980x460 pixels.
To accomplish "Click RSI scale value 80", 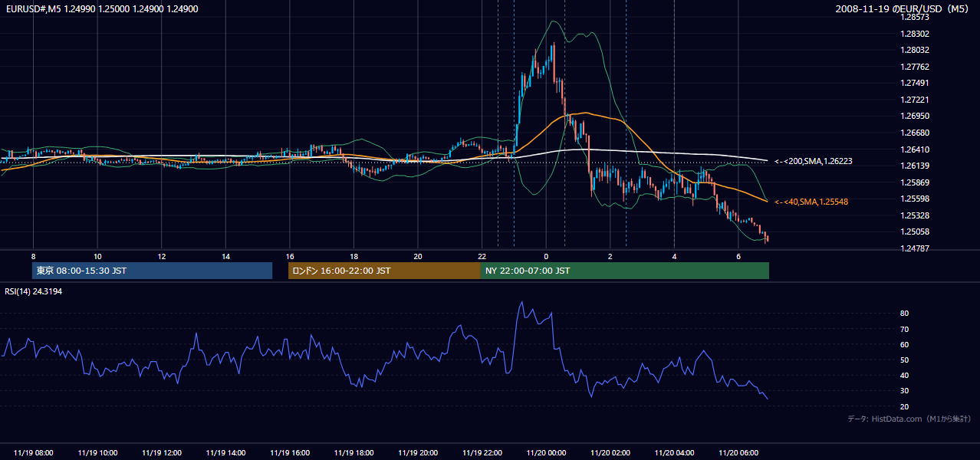I will 904,314.
